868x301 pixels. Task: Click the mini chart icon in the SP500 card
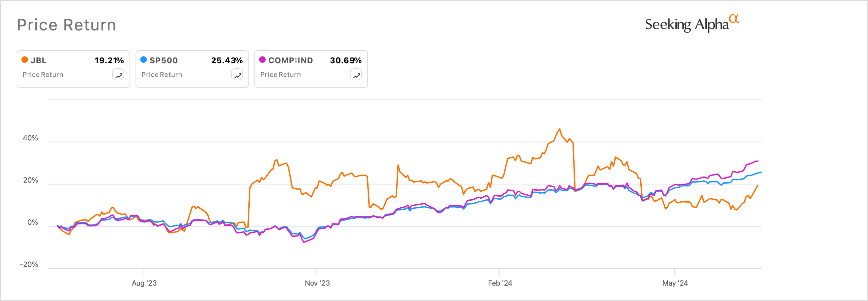coord(237,75)
